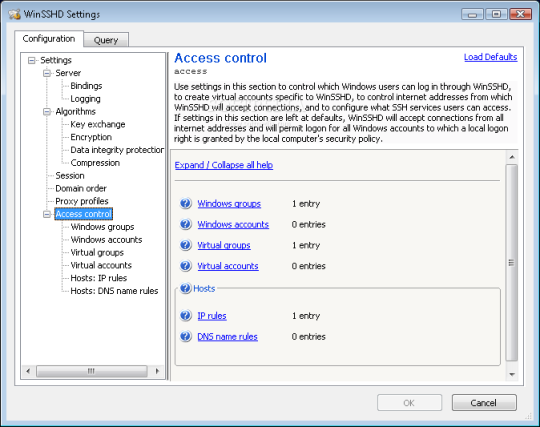This screenshot has width=540, height=427.
Task: Select Logging in the settings tree
Action: coord(85,99)
